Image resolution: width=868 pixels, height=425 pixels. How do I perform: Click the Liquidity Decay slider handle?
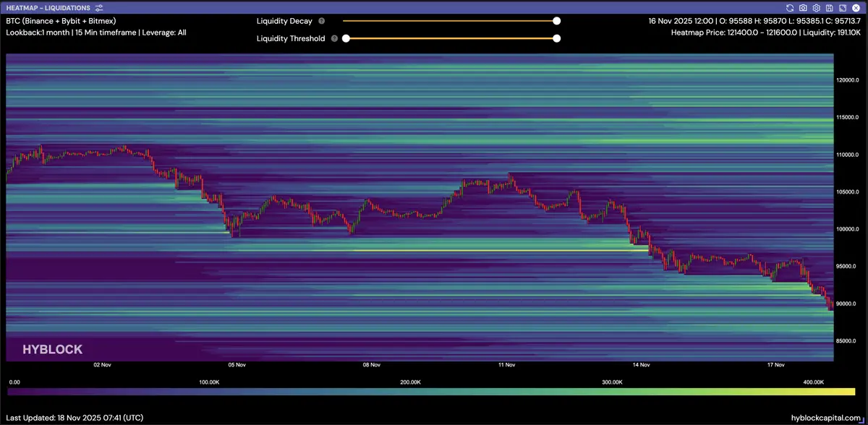pos(556,22)
